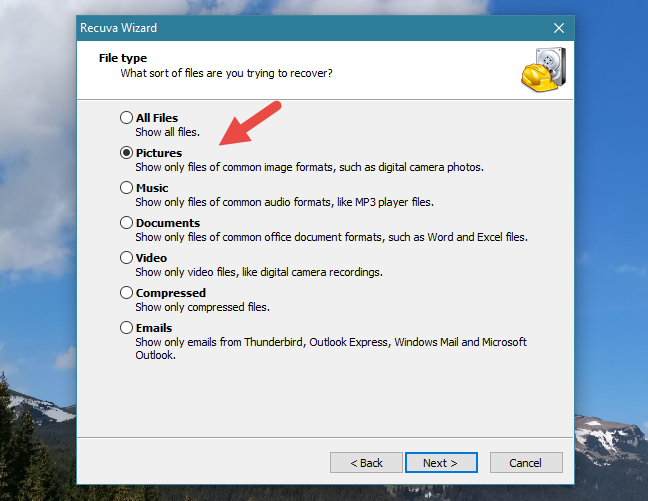Click the description mentioning MP3 player files
This screenshot has width=648, height=501.
tap(284, 202)
